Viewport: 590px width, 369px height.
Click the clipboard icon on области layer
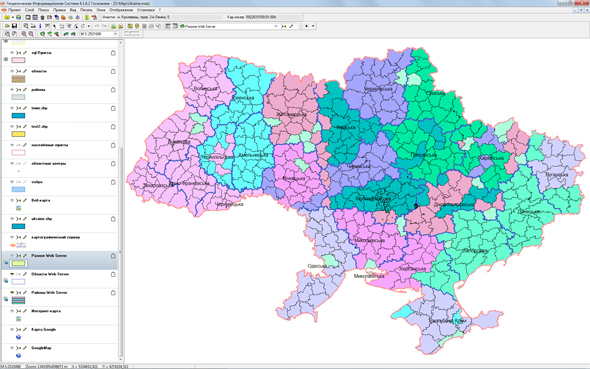[x=113, y=71]
